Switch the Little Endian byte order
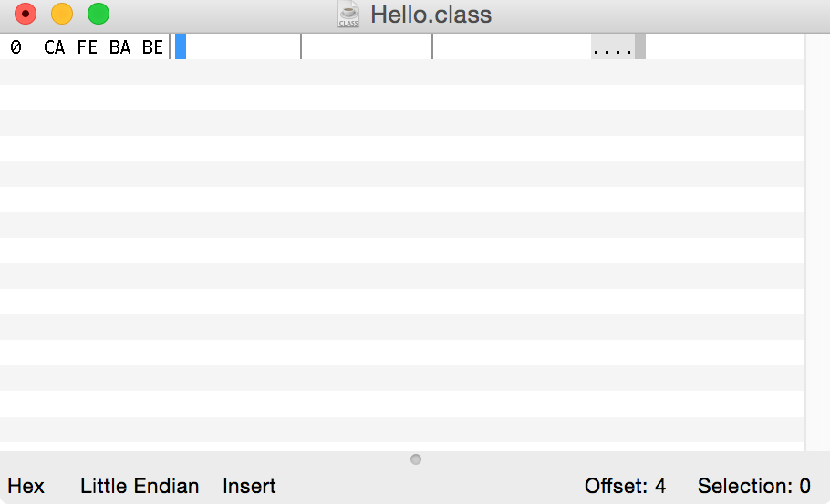This screenshot has width=830, height=504. [x=140, y=486]
